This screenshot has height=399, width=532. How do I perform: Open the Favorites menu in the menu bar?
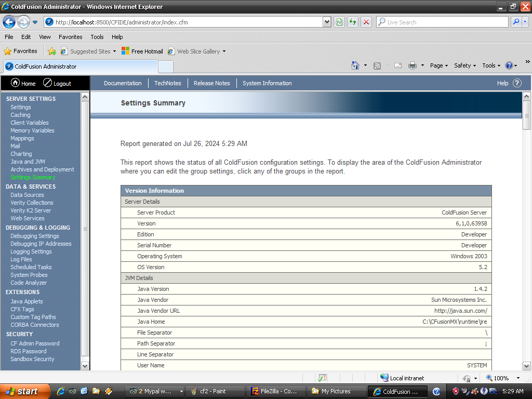point(70,37)
